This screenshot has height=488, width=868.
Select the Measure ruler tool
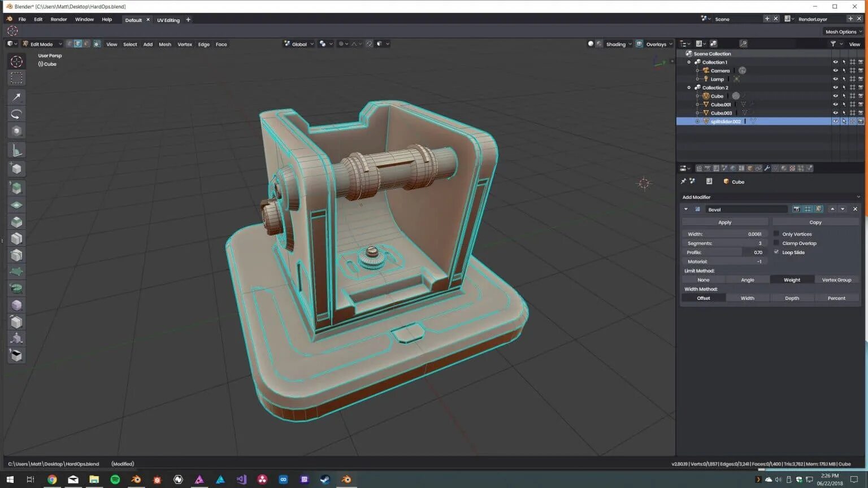click(x=16, y=150)
